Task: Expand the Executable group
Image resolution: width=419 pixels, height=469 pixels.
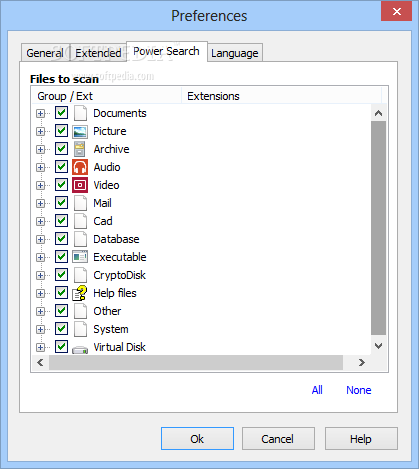Action: click(x=40, y=258)
